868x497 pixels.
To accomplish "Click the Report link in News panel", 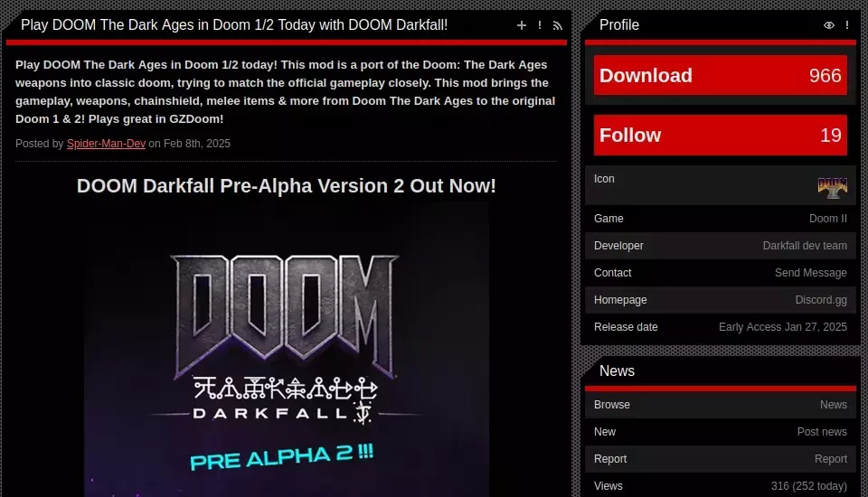I will pyautogui.click(x=830, y=459).
